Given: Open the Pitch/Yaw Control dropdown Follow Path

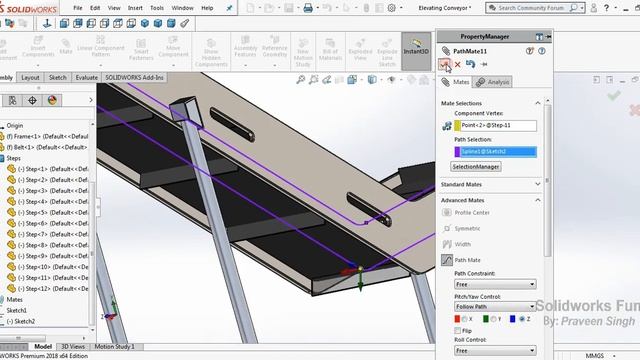Looking at the screenshot, I should coord(495,306).
